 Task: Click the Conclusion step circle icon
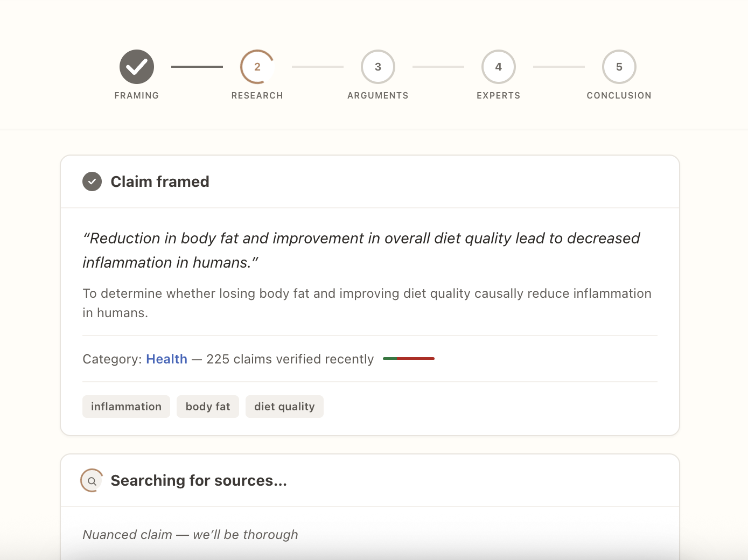[619, 67]
